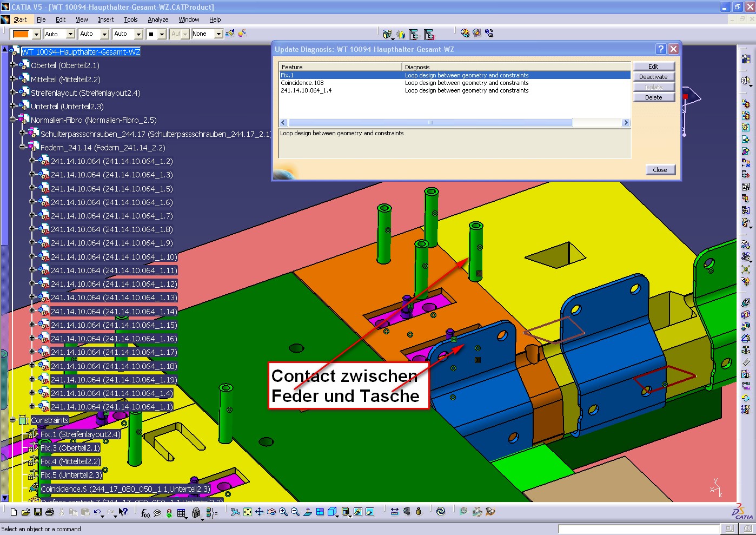
Task: Open the Update Diagnosis help question button
Action: pyautogui.click(x=660, y=49)
